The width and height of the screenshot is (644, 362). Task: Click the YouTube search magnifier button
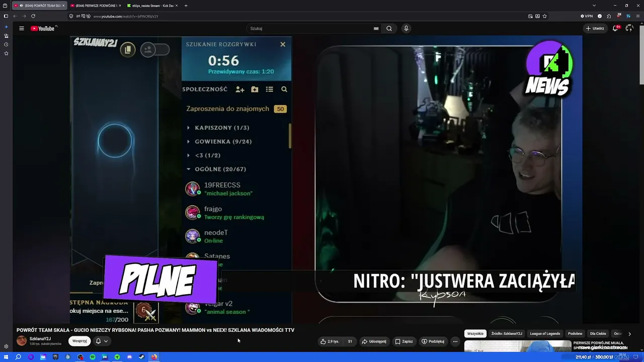pos(389,29)
